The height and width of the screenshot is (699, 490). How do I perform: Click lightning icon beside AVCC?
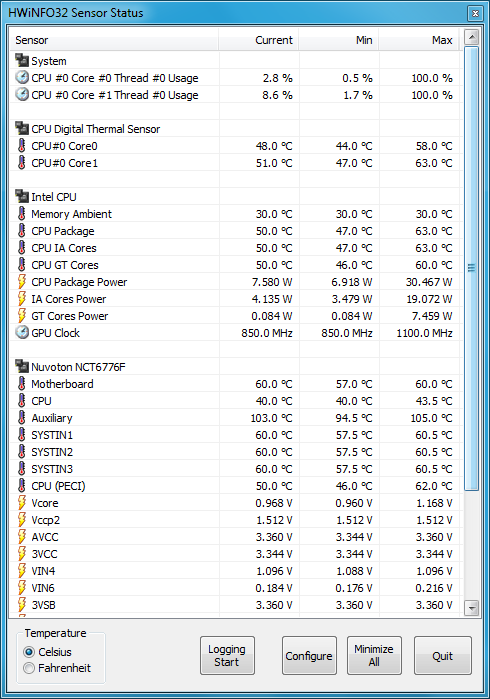21,536
